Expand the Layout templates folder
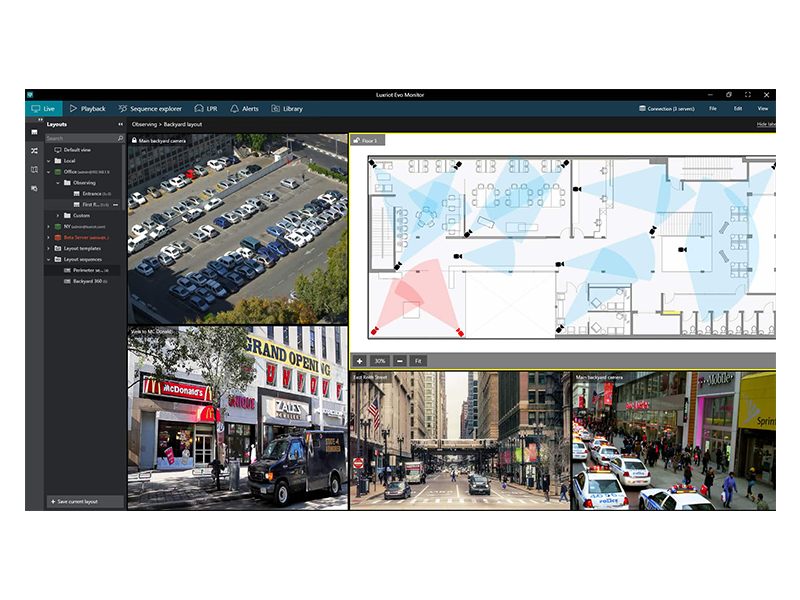The width and height of the screenshot is (800, 600). 48,248
